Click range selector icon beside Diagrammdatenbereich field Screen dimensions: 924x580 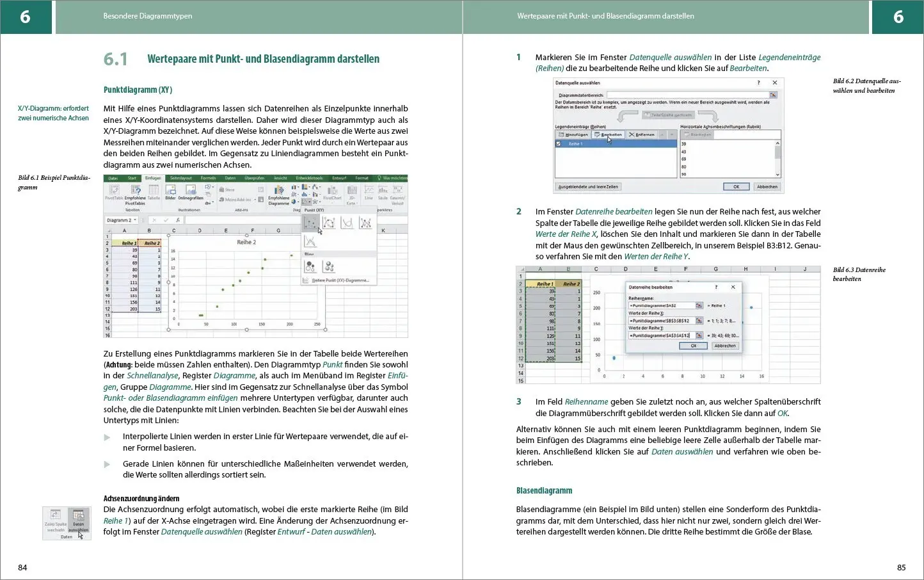pos(773,95)
